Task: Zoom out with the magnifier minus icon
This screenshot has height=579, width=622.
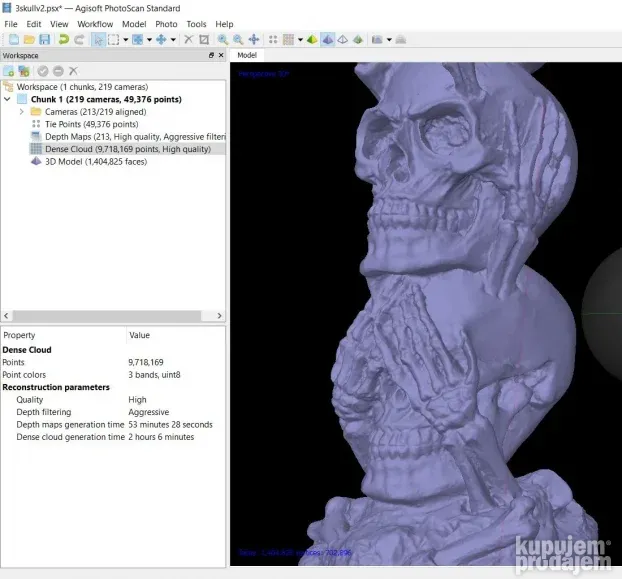Action: pos(238,40)
